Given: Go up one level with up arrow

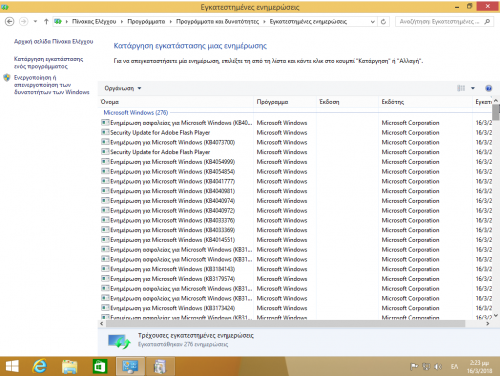Looking at the screenshot, I should coord(46,22).
